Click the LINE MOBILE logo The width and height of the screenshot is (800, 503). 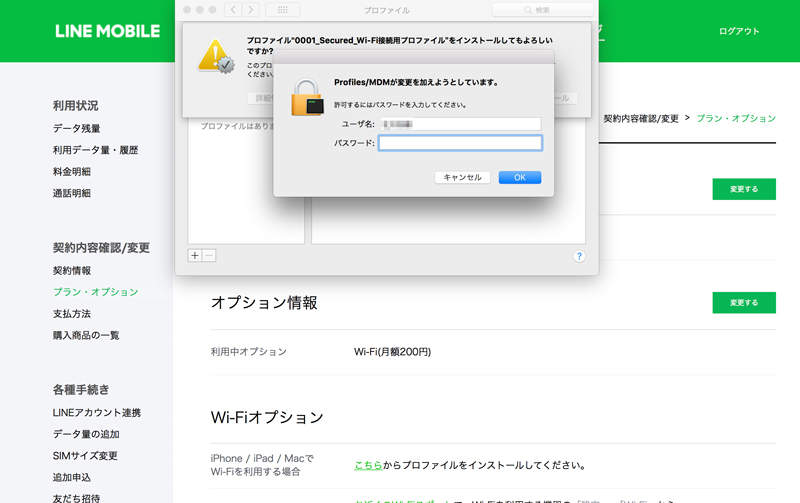click(x=108, y=31)
